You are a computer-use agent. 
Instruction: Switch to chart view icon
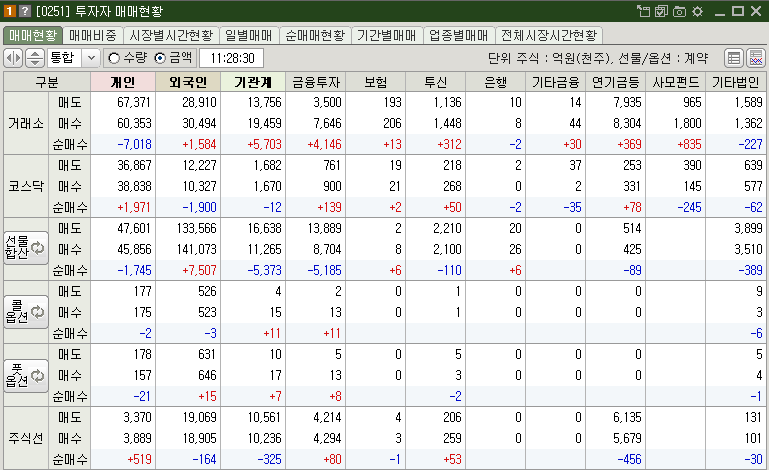[x=756, y=58]
